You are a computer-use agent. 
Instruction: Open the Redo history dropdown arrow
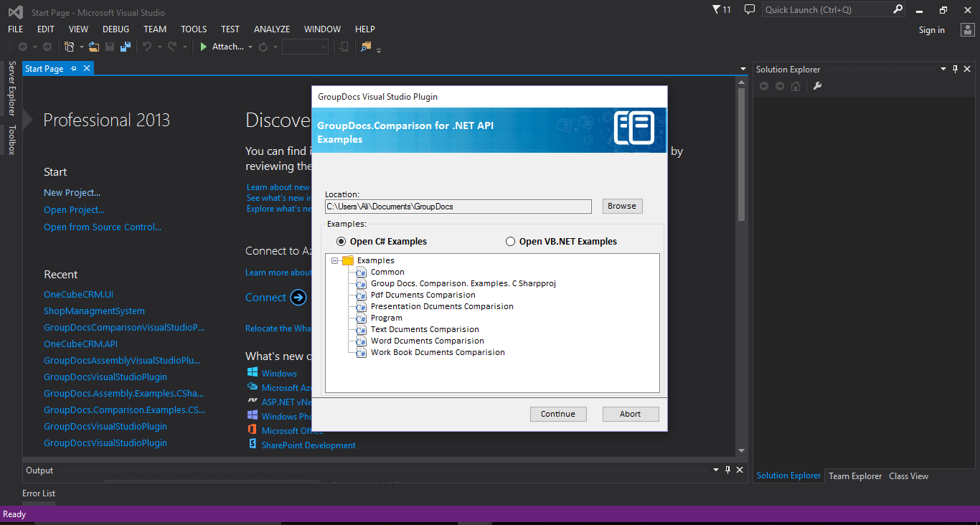click(184, 47)
